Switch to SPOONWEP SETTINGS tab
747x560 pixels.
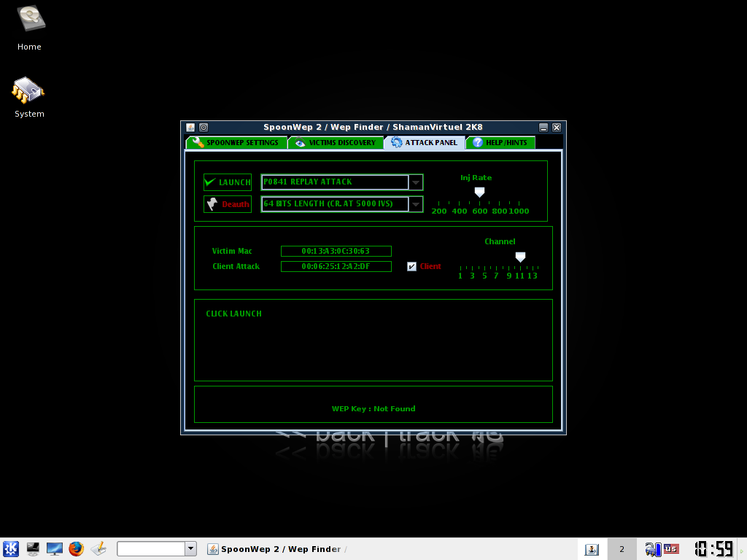[237, 143]
